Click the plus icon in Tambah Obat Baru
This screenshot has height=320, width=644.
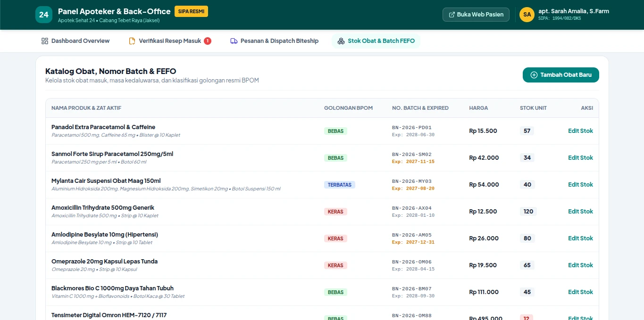(534, 75)
